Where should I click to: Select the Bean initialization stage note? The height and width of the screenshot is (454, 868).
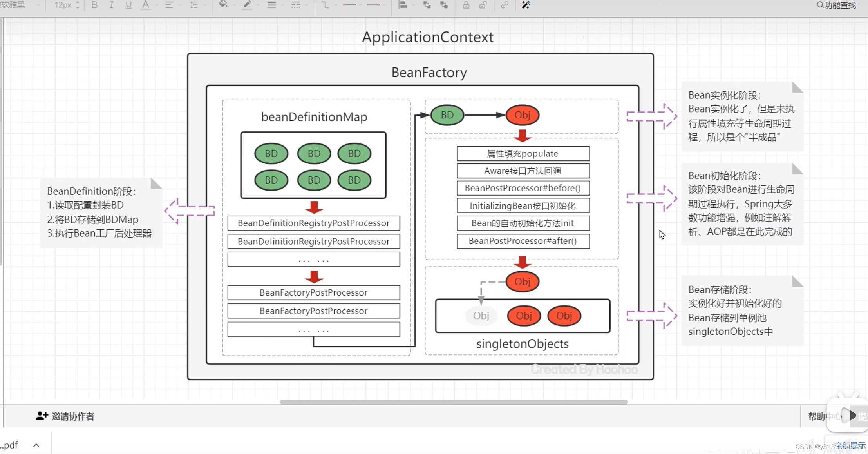[x=742, y=204]
